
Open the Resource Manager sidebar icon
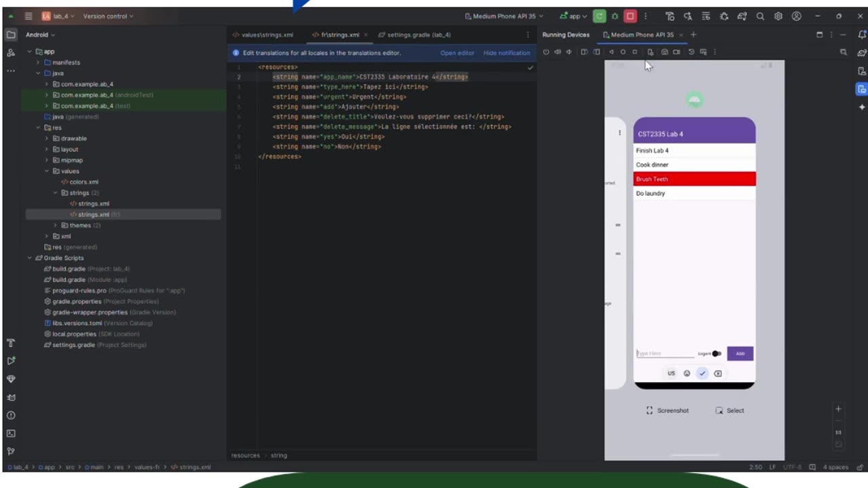click(x=11, y=53)
